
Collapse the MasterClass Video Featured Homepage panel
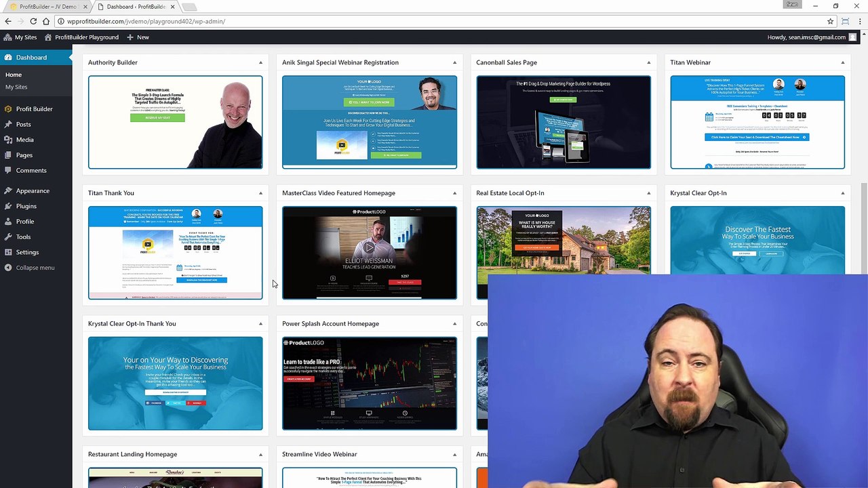pyautogui.click(x=454, y=193)
